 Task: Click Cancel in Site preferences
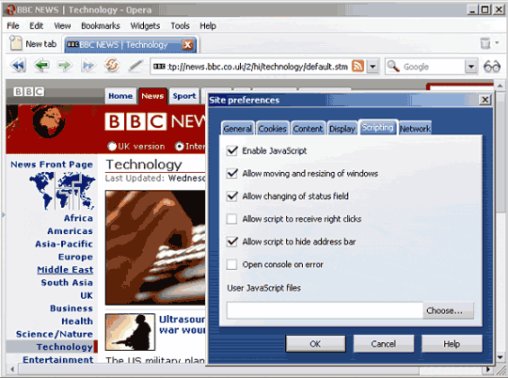383,344
